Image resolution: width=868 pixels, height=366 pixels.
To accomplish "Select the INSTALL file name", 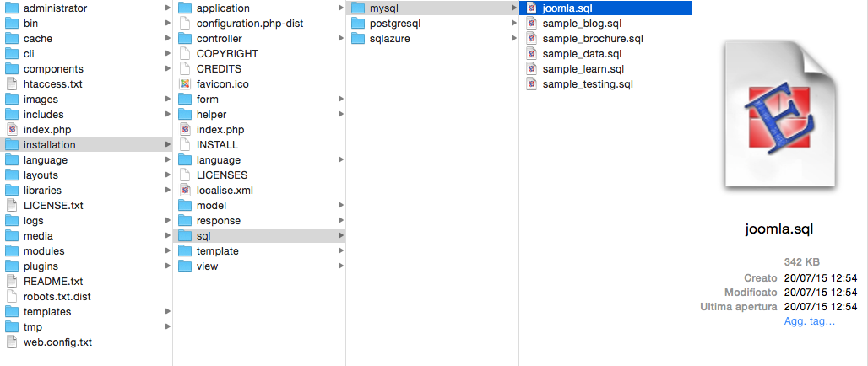I will click(x=217, y=145).
